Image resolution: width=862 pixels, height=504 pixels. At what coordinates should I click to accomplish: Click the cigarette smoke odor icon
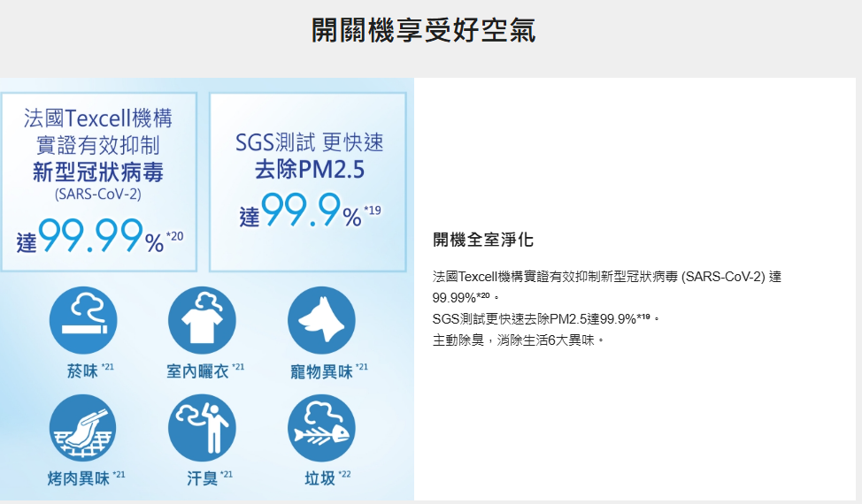click(x=83, y=320)
